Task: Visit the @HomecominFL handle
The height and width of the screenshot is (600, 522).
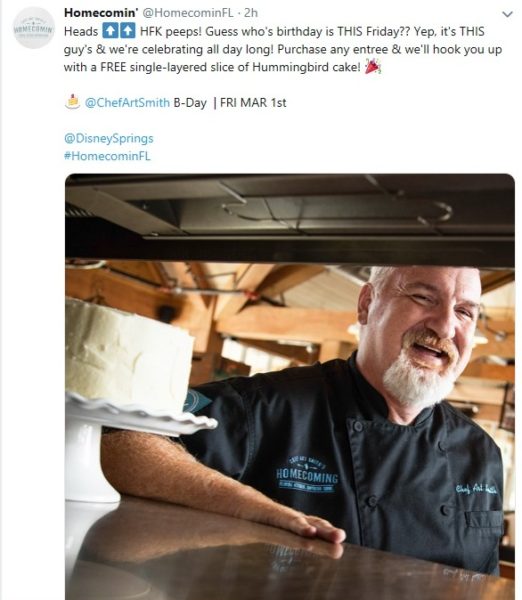Action: point(188,13)
